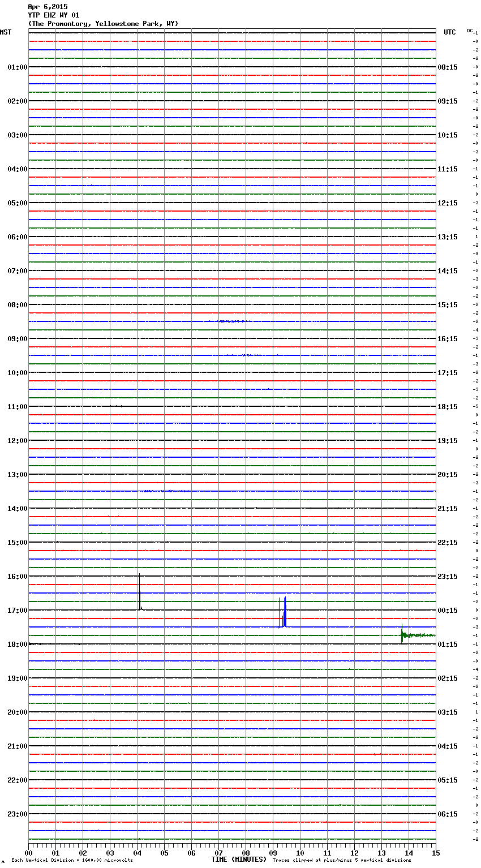Click the 06:15 UTC time label
The height and width of the screenshot is (868, 481).
click(448, 814)
